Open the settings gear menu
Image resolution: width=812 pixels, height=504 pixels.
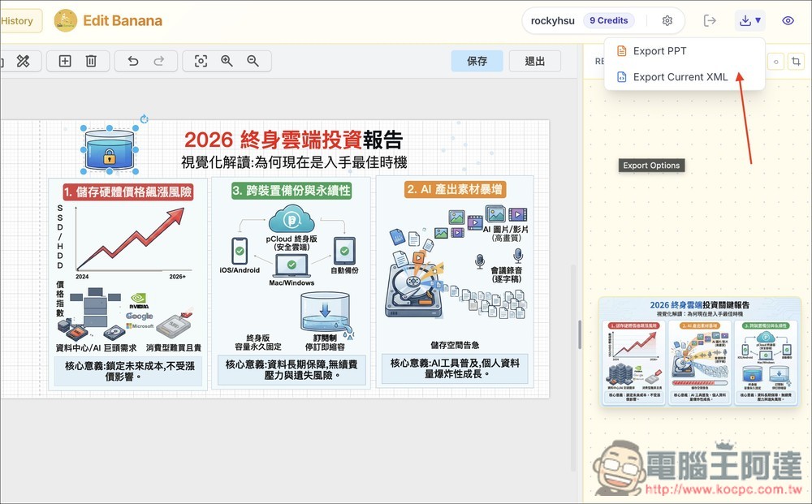667,20
